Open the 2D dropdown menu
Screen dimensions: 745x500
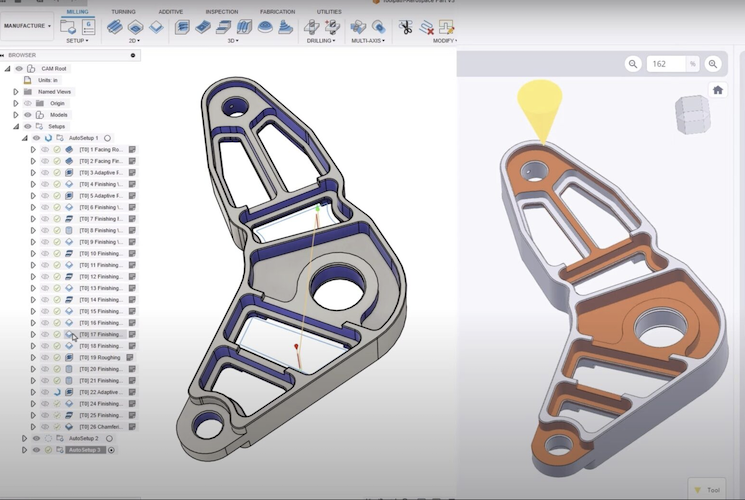click(x=134, y=41)
